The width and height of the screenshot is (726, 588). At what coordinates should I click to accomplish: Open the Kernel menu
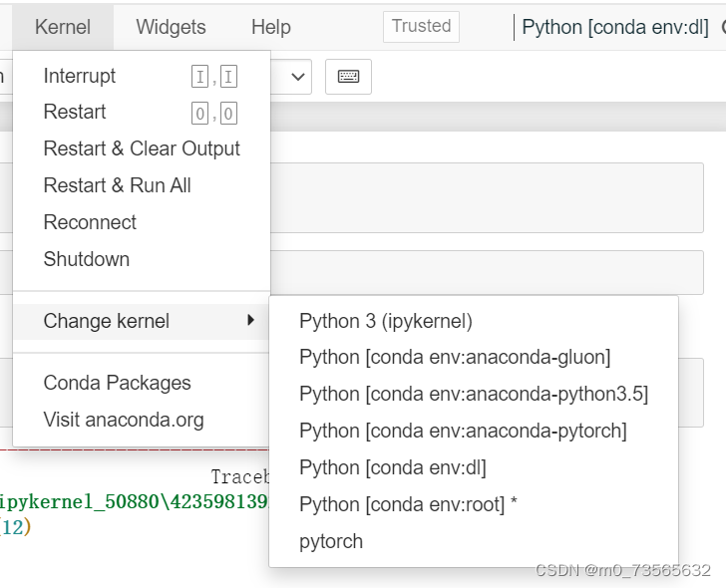[63, 27]
